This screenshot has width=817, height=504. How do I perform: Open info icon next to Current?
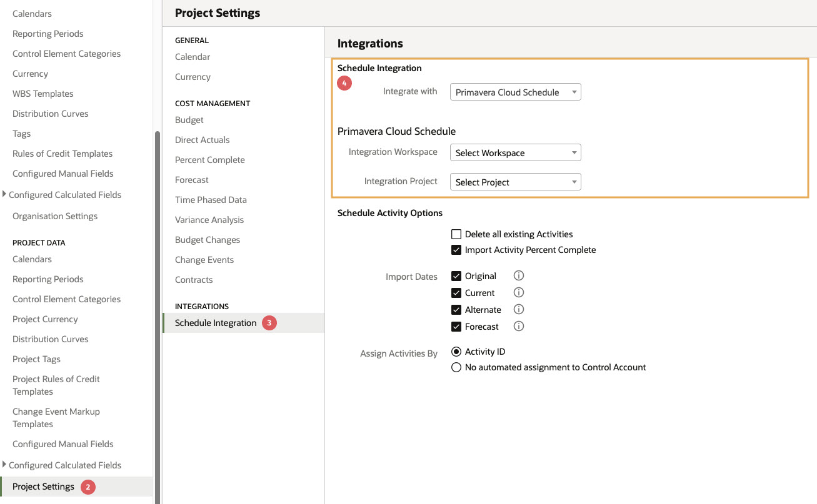pos(518,292)
